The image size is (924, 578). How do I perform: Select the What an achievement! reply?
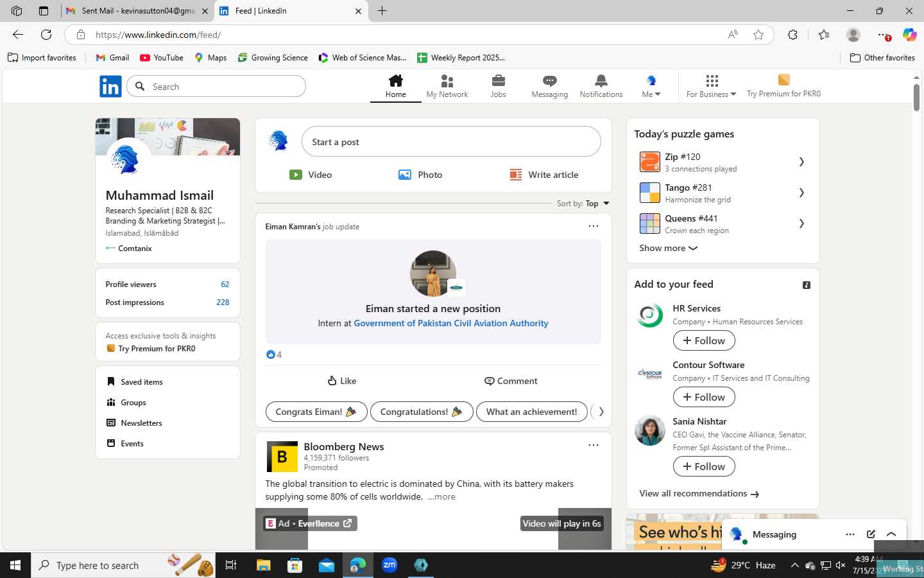pos(532,412)
